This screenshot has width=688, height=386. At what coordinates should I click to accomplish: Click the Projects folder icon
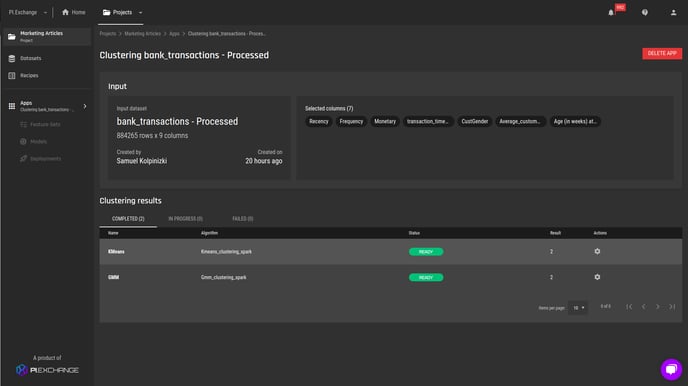(x=106, y=12)
